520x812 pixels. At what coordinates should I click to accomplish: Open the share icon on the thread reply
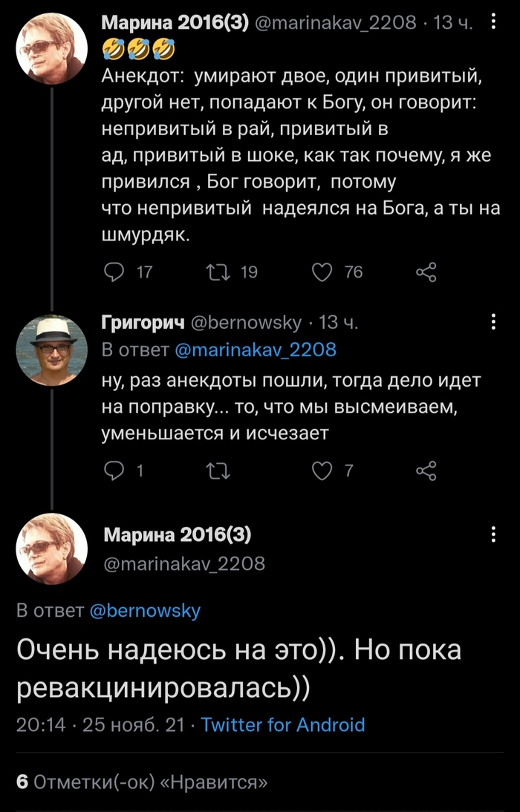point(425,470)
